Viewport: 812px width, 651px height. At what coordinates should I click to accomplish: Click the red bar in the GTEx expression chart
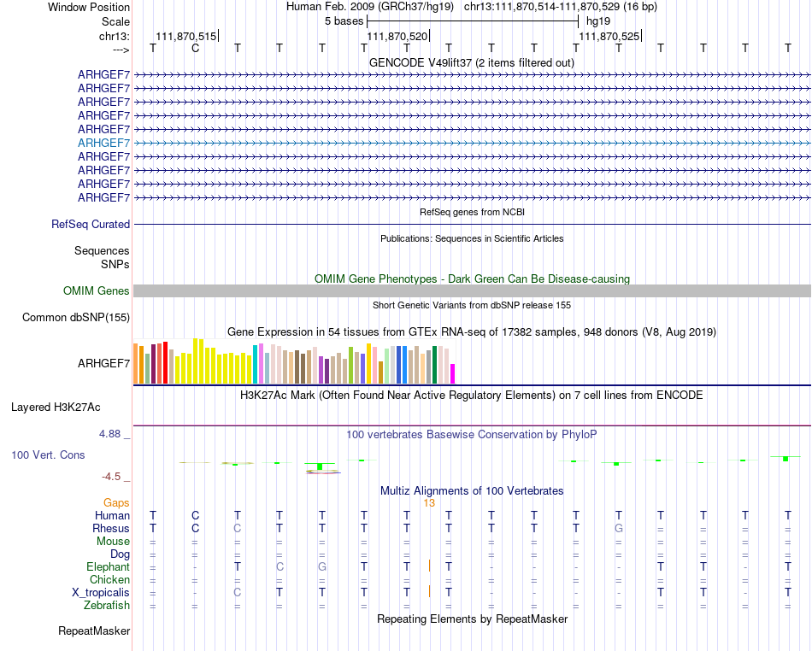[x=165, y=362]
